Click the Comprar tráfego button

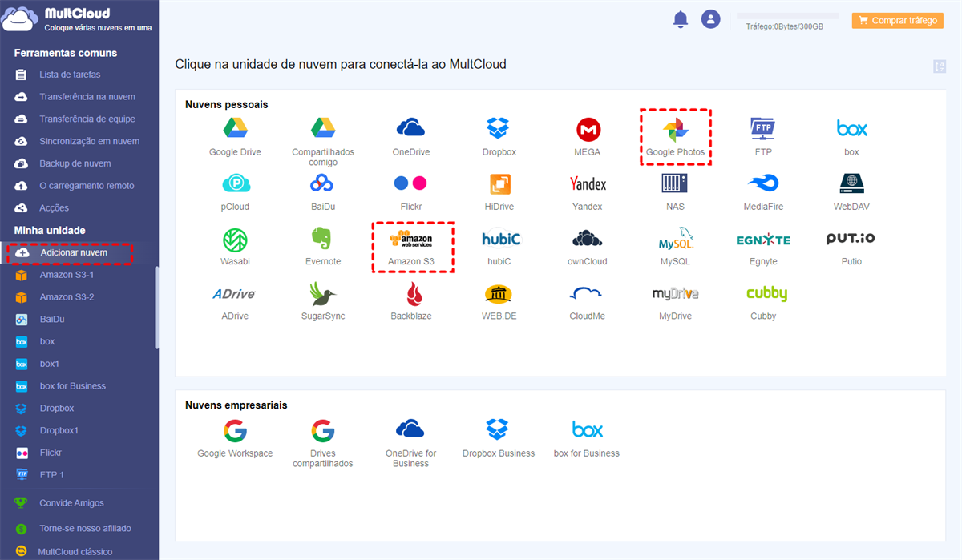point(898,21)
